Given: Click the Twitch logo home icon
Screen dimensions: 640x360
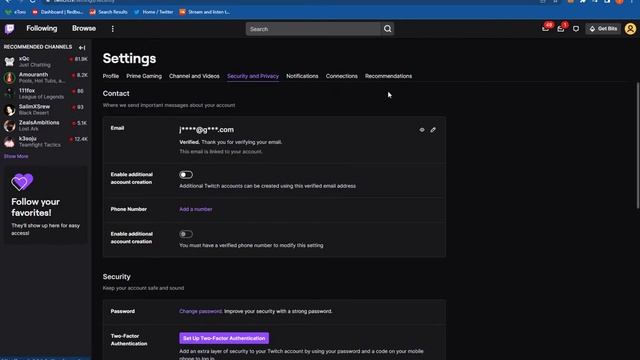Looking at the screenshot, I should coord(9,29).
